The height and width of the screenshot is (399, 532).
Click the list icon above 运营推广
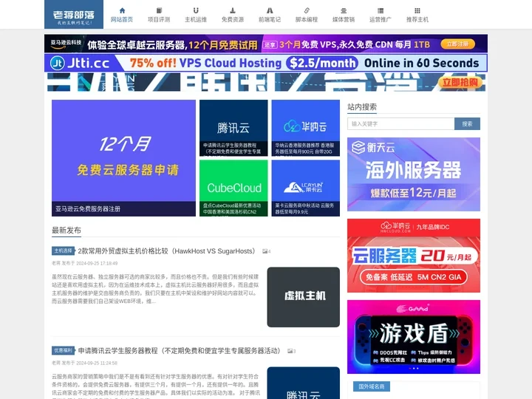pos(381,10)
